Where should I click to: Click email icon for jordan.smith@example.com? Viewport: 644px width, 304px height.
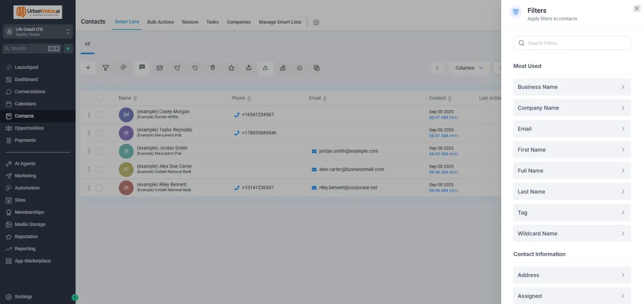[314, 151]
